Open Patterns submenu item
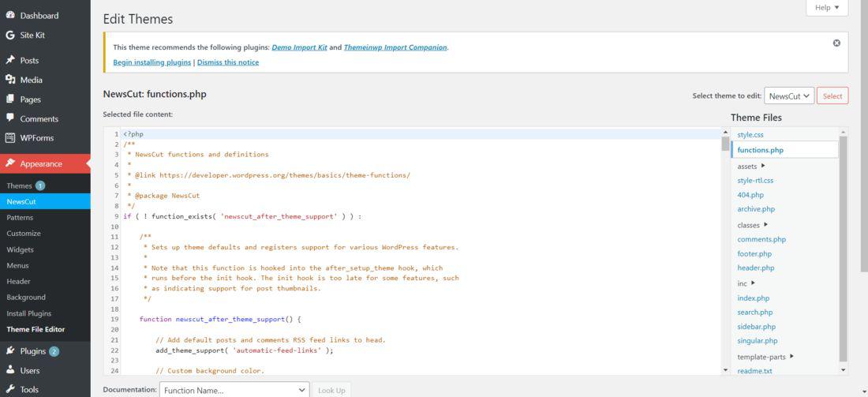The image size is (868, 397). coord(20,218)
